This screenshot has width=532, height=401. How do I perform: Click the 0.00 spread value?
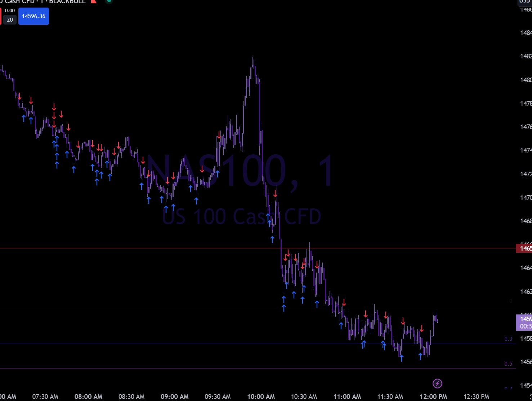10,11
